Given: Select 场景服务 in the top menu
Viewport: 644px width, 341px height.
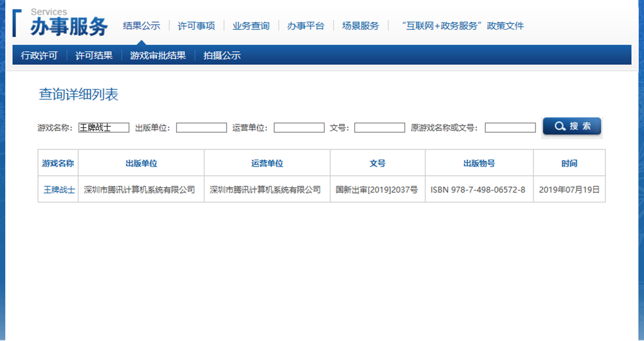Looking at the screenshot, I should [x=360, y=26].
